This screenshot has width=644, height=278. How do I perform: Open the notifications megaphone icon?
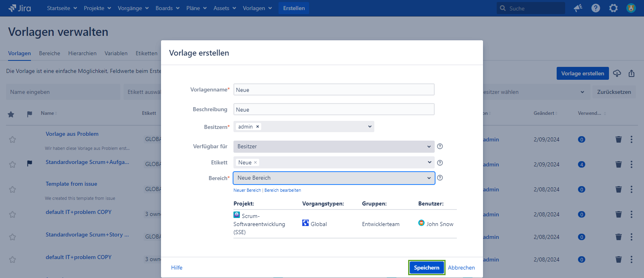[x=578, y=8]
